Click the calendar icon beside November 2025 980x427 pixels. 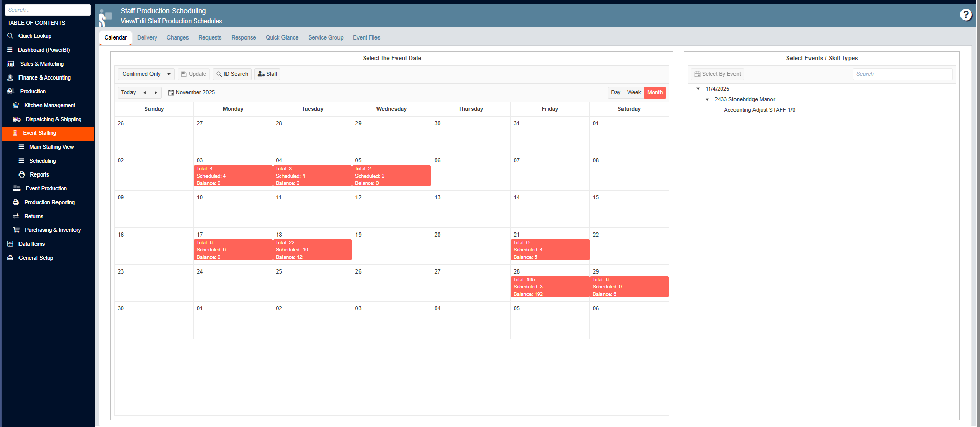pyautogui.click(x=171, y=93)
